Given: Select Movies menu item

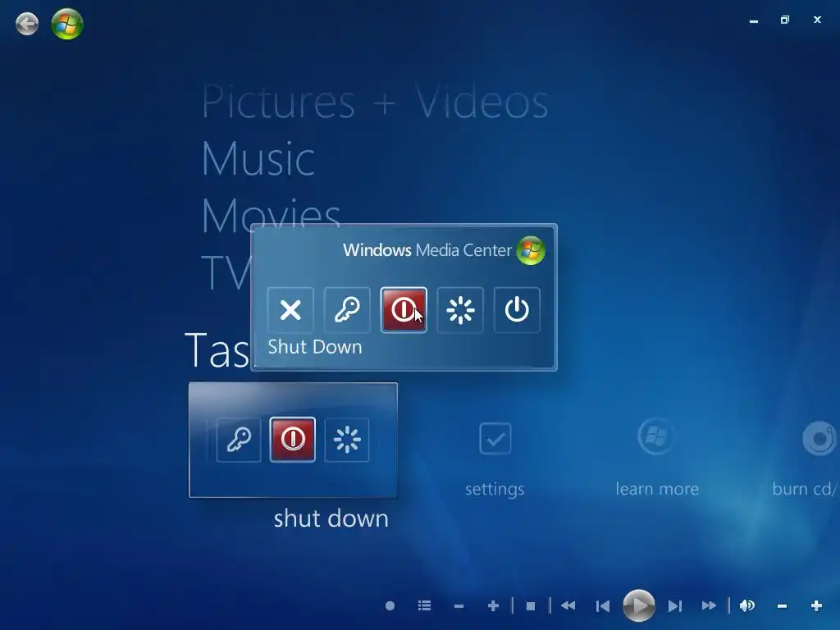Looking at the screenshot, I should pyautogui.click(x=271, y=214).
